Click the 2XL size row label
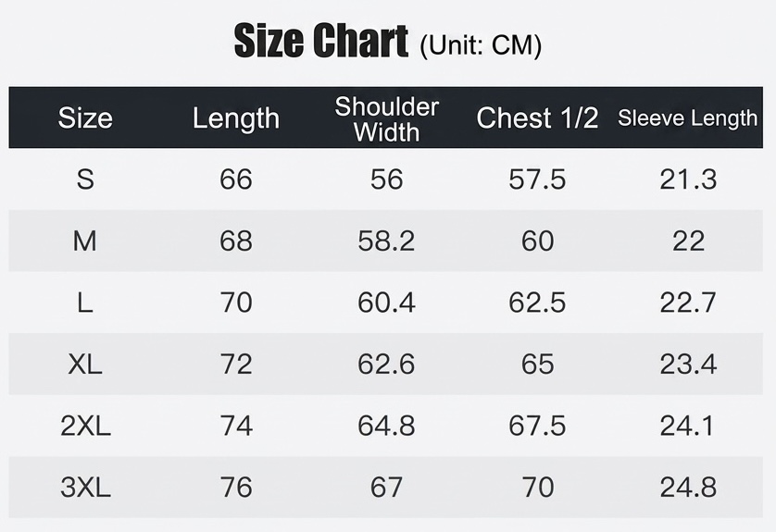The image size is (776, 532). (85, 426)
